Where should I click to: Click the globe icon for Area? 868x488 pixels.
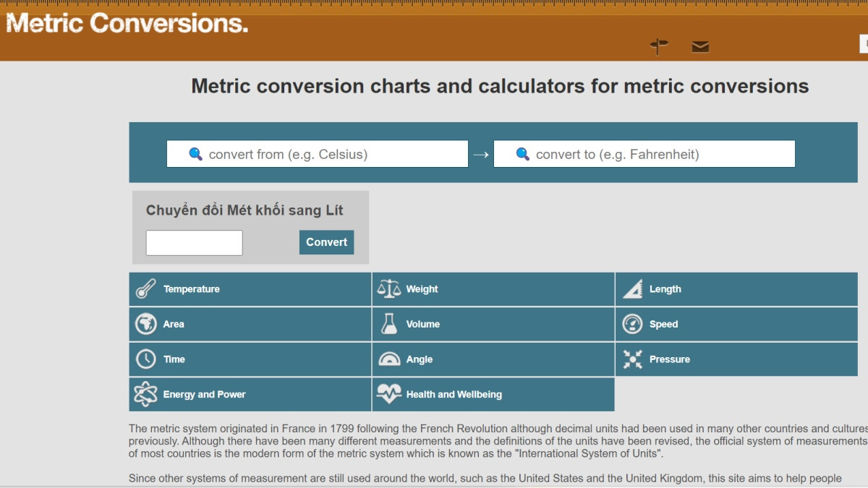145,324
